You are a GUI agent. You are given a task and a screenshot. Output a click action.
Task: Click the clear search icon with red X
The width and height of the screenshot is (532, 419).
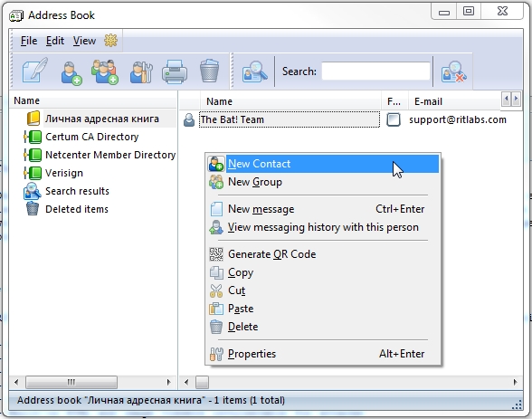pos(453,71)
